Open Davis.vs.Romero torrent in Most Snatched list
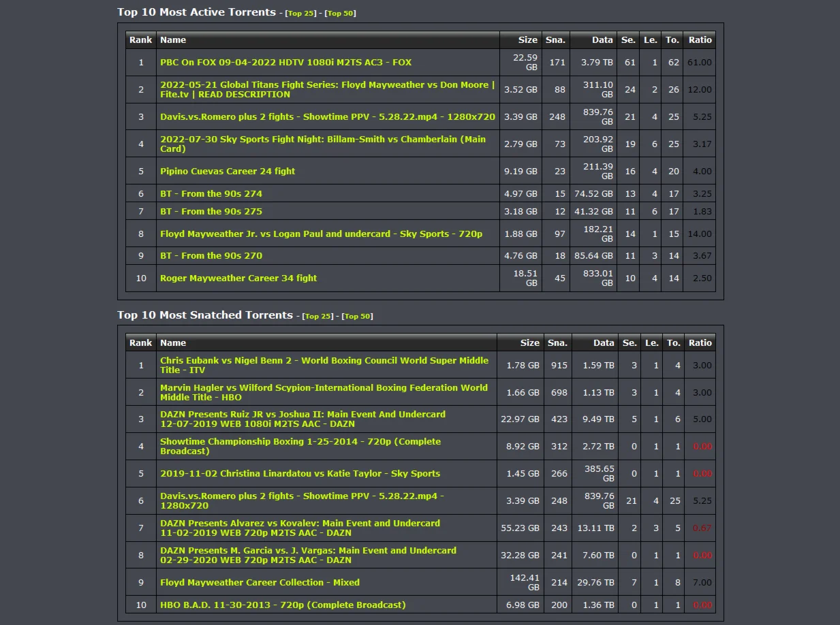This screenshot has height=625, width=840. (302, 500)
